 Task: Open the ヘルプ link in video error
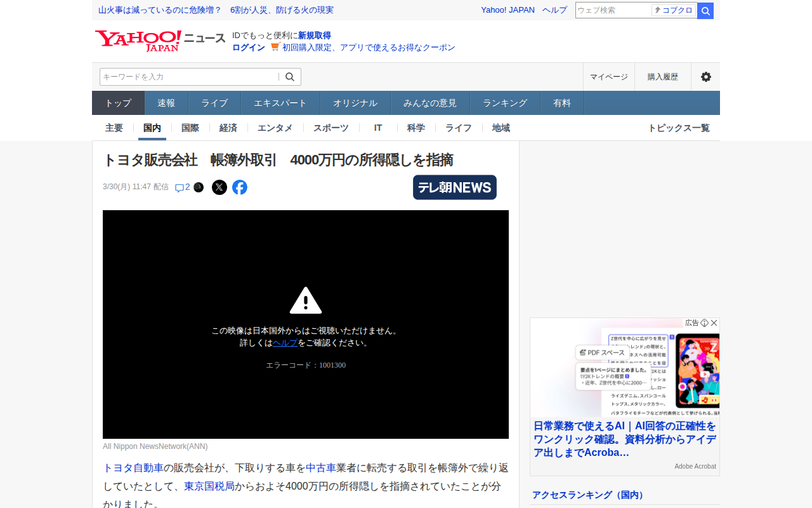click(x=285, y=343)
